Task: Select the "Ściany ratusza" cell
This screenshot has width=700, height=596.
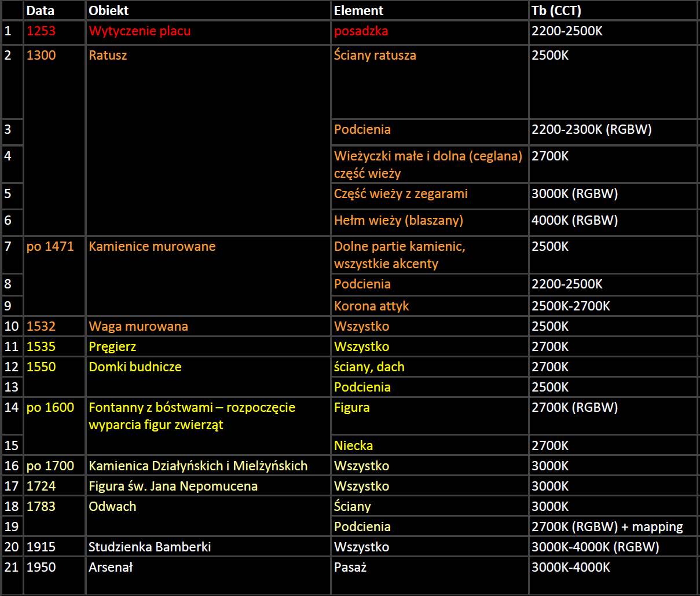Action: tap(375, 56)
